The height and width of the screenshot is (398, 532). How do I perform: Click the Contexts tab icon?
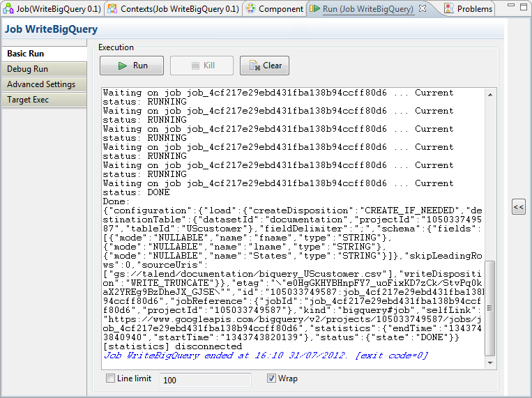click(112, 8)
